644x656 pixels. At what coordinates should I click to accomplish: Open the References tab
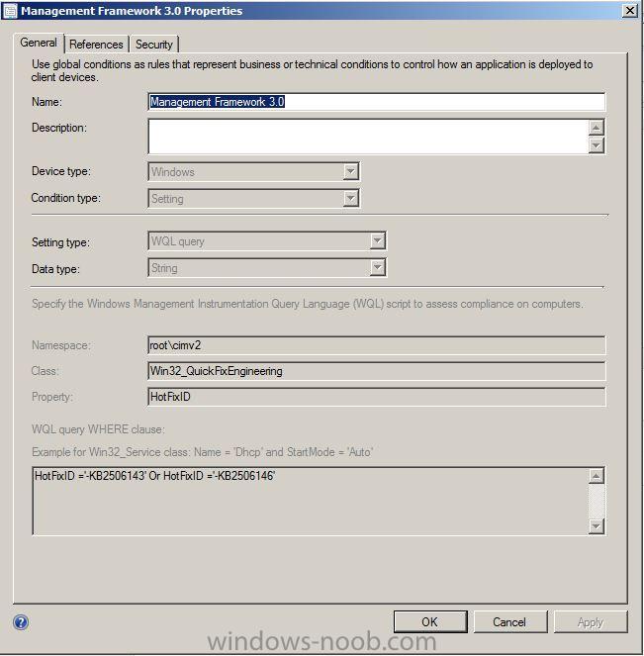[x=96, y=45]
